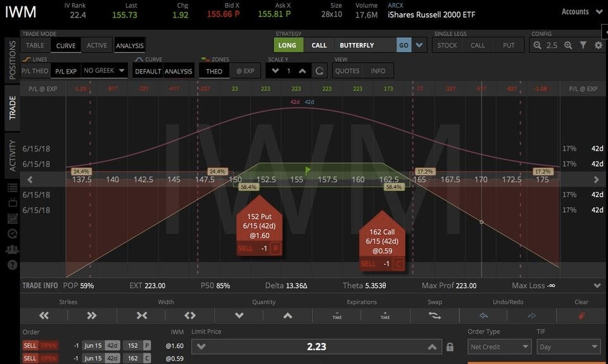This screenshot has width=608, height=364.
Task: Open the TV feed icon in sidebar
Action: (13, 203)
